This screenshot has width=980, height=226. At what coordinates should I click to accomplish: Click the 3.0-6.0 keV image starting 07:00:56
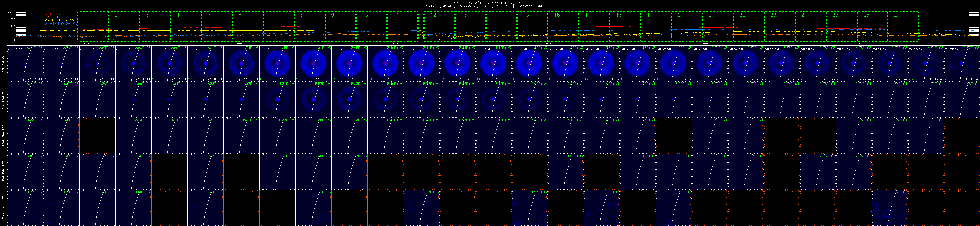click(x=962, y=63)
